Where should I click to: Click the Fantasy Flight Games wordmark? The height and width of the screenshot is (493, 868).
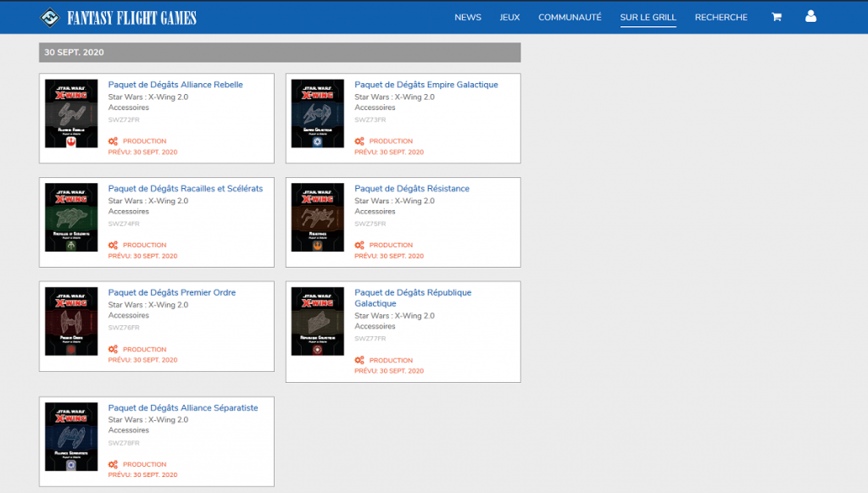pyautogui.click(x=131, y=19)
